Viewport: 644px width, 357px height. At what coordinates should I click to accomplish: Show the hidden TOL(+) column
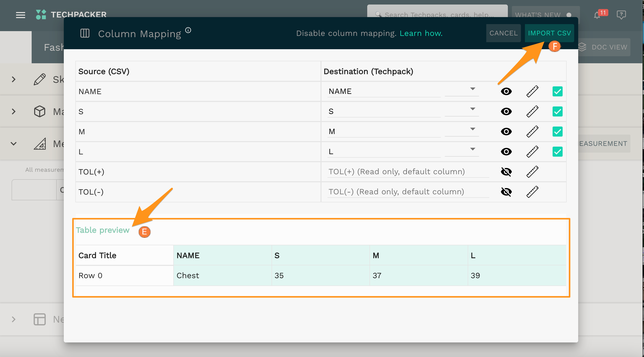pos(506,172)
